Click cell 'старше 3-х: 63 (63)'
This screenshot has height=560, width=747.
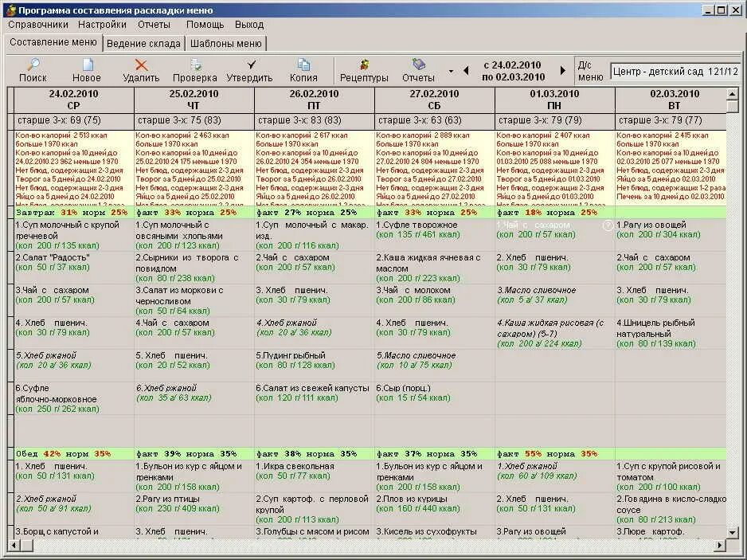435,120
